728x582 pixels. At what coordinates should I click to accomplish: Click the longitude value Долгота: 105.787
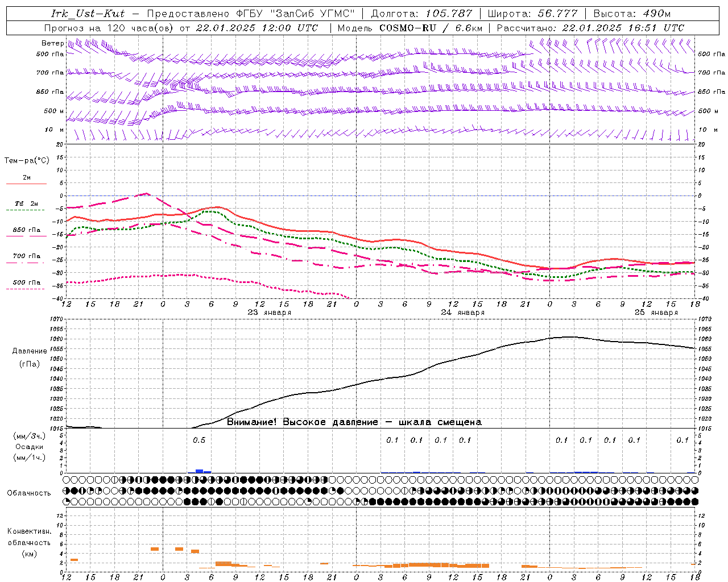coord(421,14)
